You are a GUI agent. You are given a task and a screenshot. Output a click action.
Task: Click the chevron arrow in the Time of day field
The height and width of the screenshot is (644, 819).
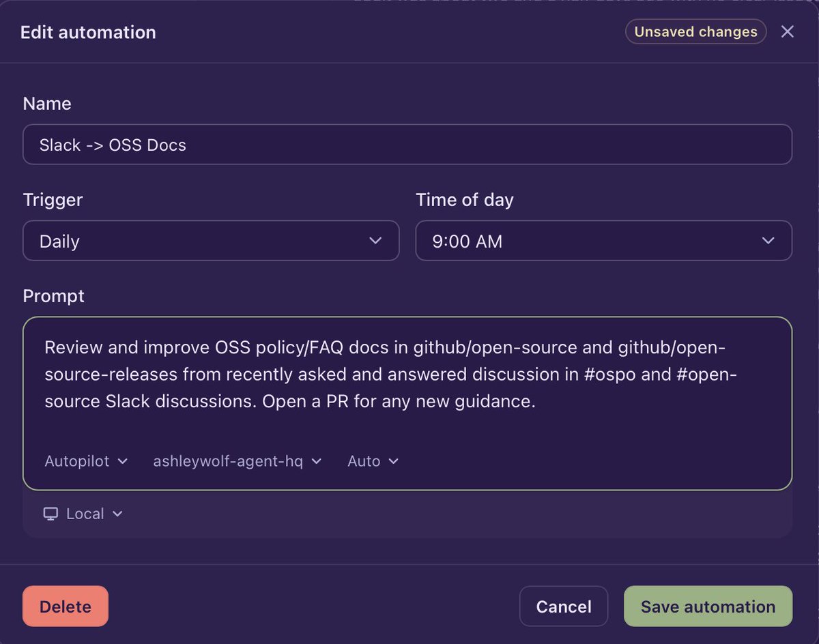[768, 241]
